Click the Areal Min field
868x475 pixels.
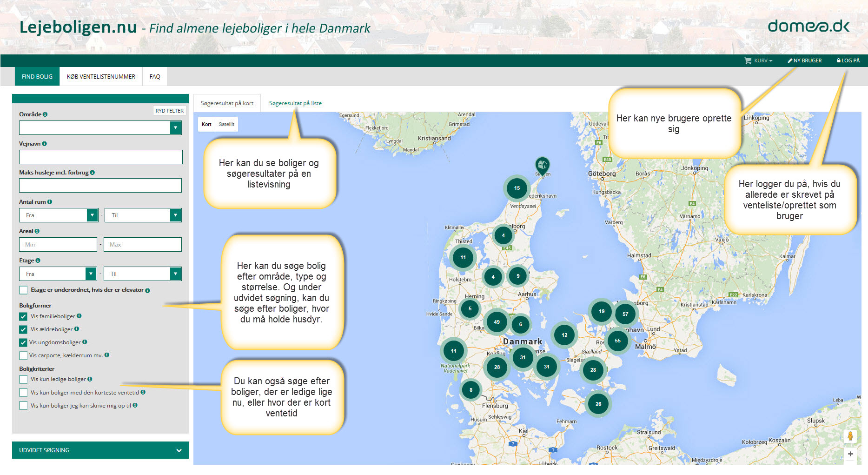(58, 244)
